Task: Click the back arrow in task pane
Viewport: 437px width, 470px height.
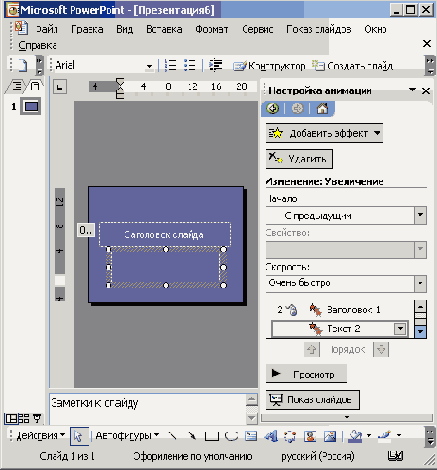Action: click(273, 108)
